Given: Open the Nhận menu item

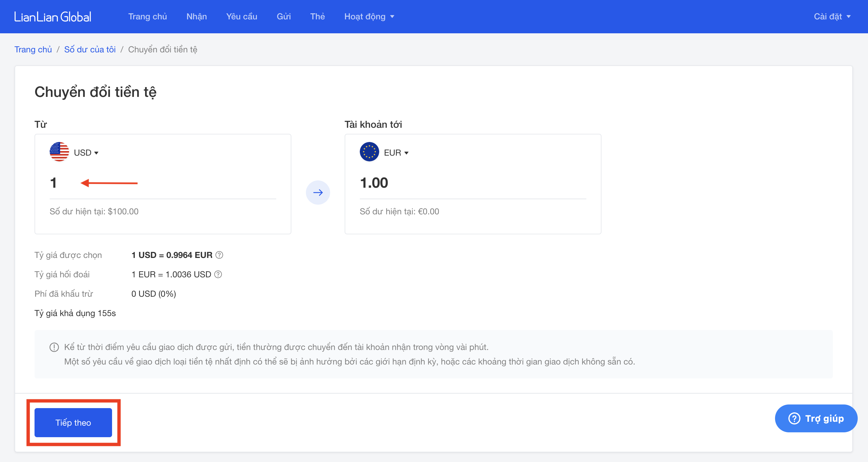Looking at the screenshot, I should point(197,16).
